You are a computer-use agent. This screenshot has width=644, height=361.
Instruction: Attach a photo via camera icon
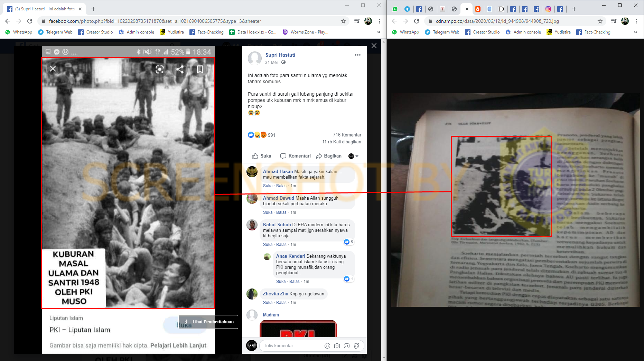pos(337,346)
